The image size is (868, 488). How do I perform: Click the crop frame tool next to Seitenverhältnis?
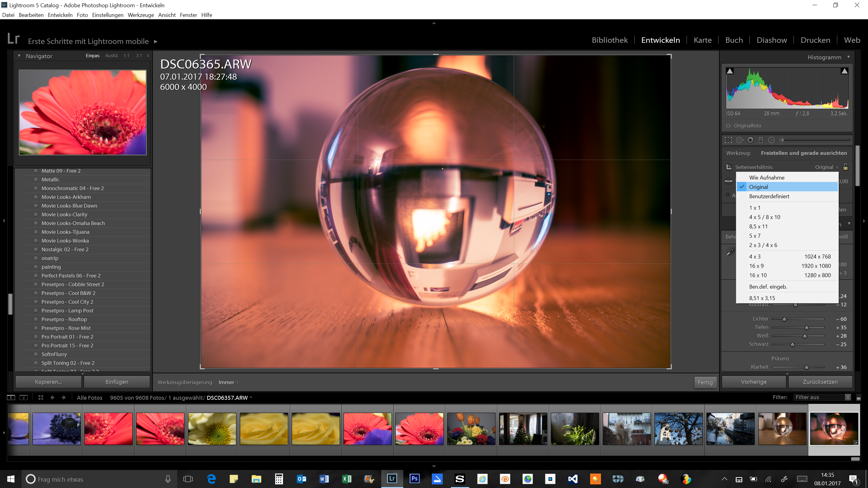pos(728,167)
